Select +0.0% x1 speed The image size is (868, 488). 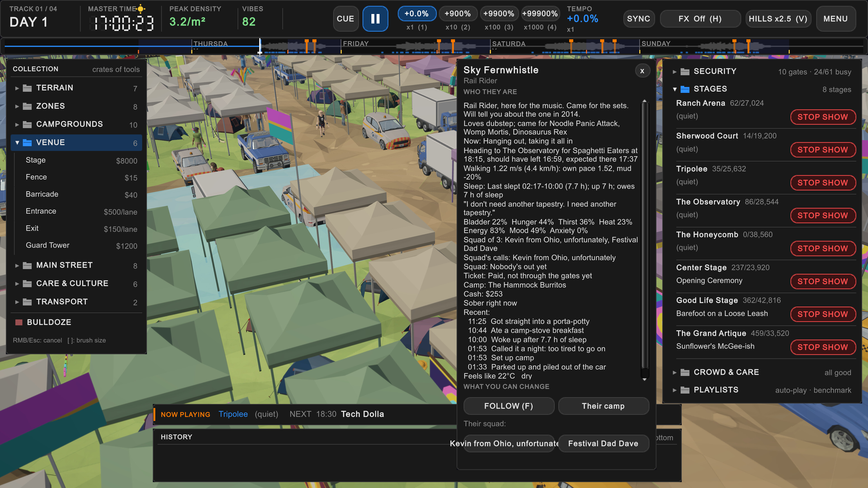(416, 14)
